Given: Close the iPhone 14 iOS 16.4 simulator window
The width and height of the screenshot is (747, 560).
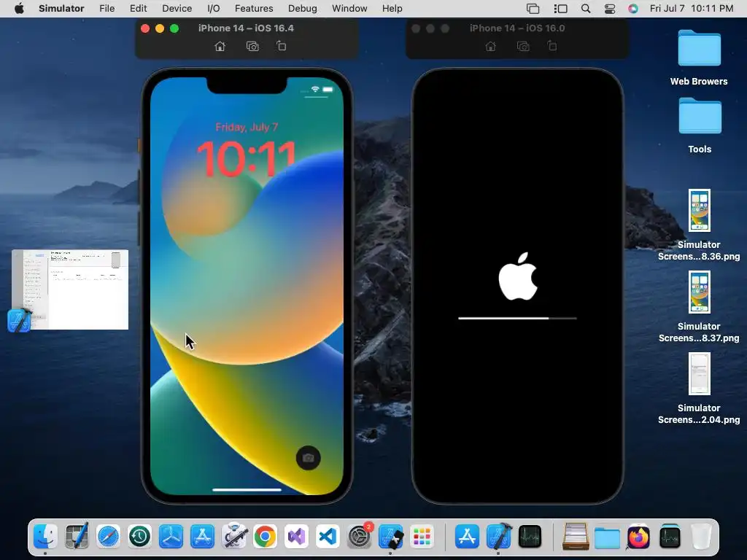Looking at the screenshot, I should coord(145,28).
